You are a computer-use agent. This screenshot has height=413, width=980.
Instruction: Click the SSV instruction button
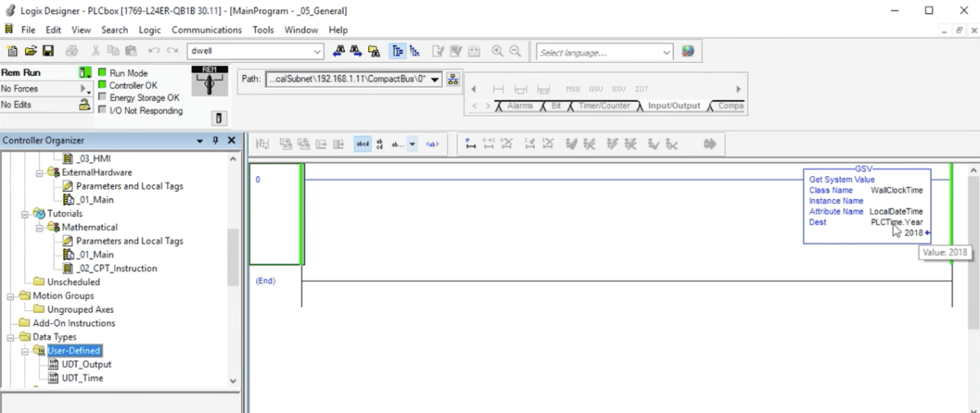pos(618,89)
